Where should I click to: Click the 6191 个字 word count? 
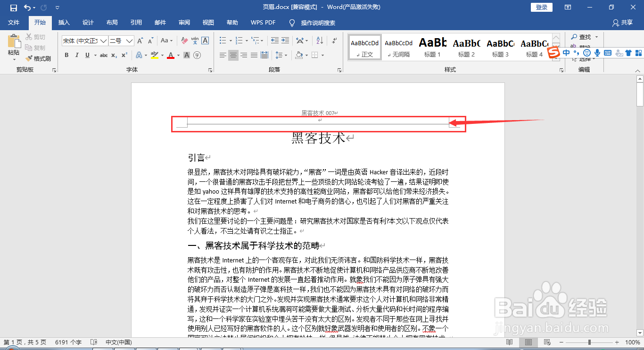(x=68, y=342)
